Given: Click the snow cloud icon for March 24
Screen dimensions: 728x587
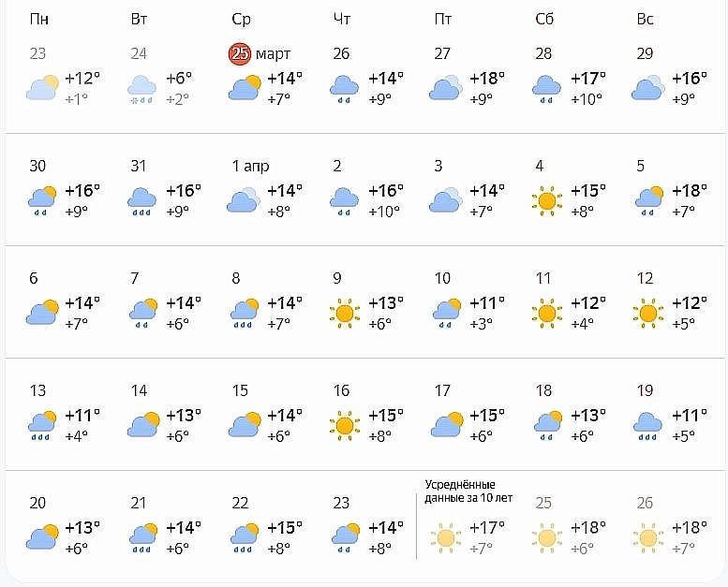Looking at the screenshot, I should click(142, 89).
